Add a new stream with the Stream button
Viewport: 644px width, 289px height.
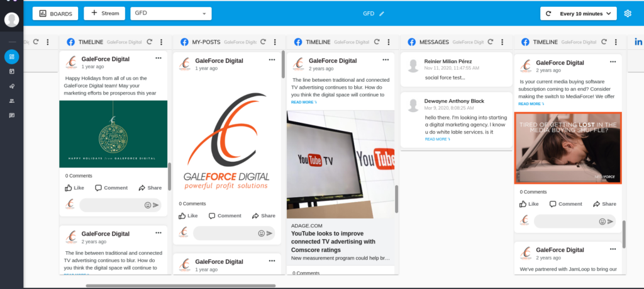tap(104, 13)
